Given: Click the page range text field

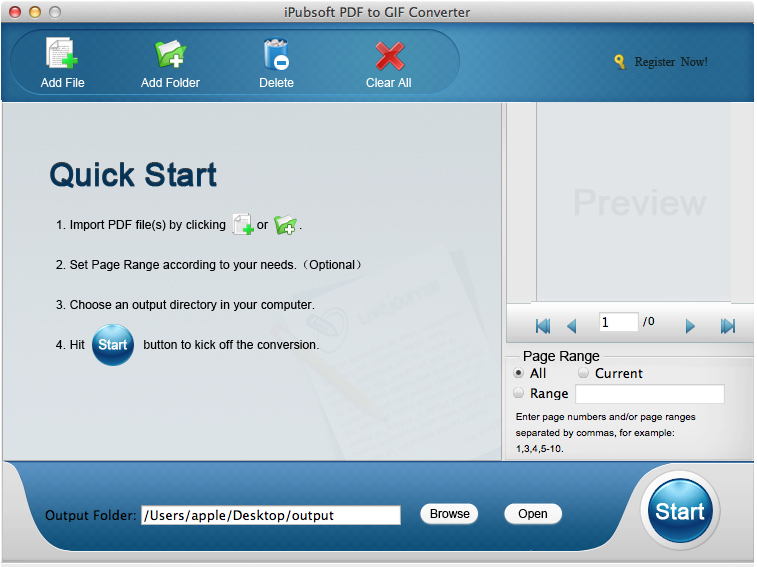Looking at the screenshot, I should tap(649, 394).
